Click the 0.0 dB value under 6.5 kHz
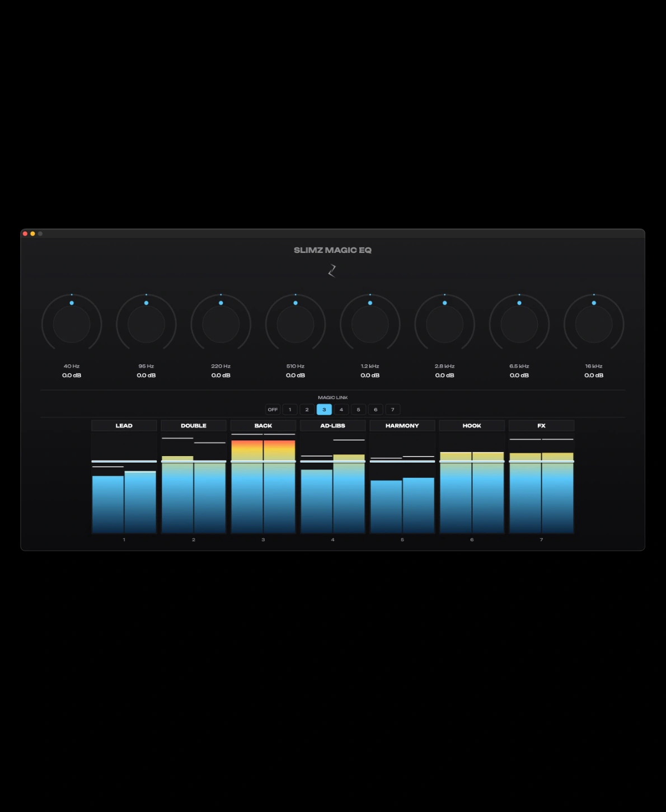Screen dimensions: 666x812 519,376
